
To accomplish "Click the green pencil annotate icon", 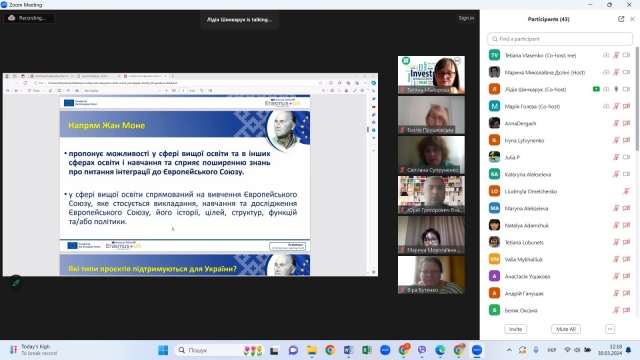I will pos(16,282).
